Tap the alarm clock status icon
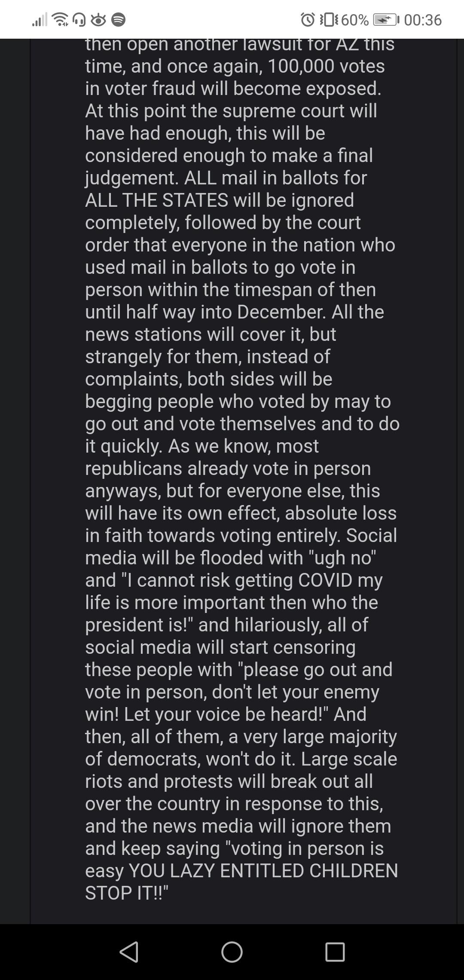 (308, 20)
